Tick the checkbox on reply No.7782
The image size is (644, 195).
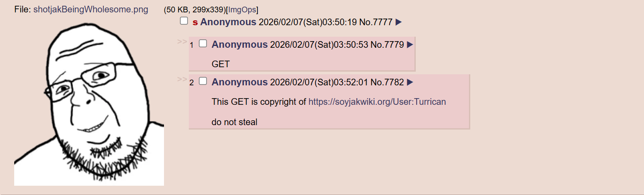(203, 81)
